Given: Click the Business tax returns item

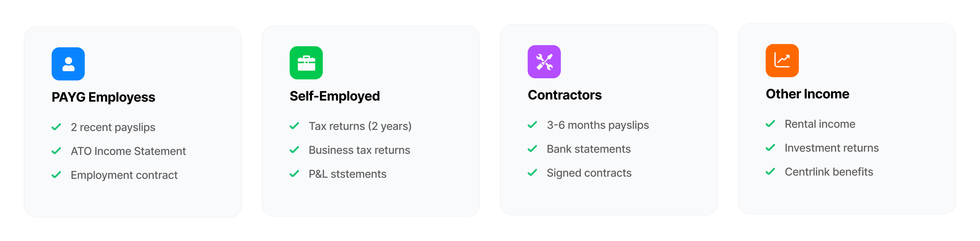Looking at the screenshot, I should click(359, 150).
